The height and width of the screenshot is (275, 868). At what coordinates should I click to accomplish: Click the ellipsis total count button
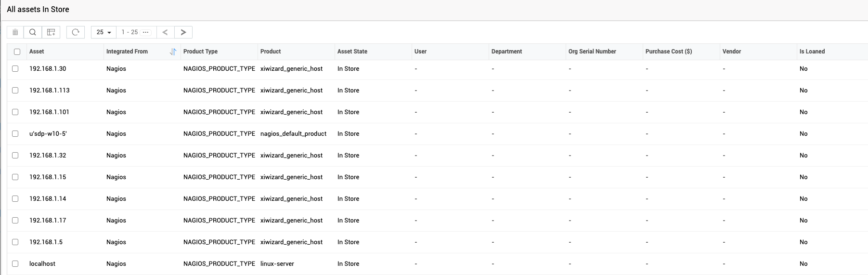click(x=146, y=32)
